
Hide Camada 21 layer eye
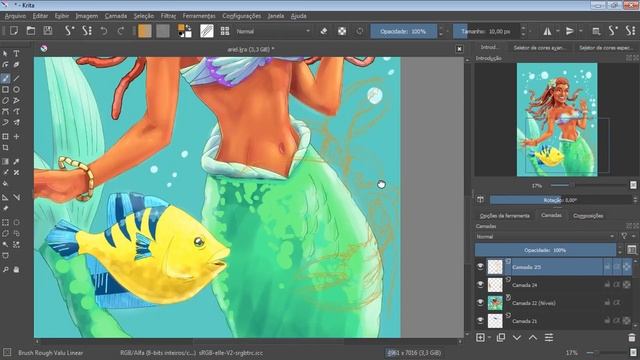pyautogui.click(x=480, y=320)
